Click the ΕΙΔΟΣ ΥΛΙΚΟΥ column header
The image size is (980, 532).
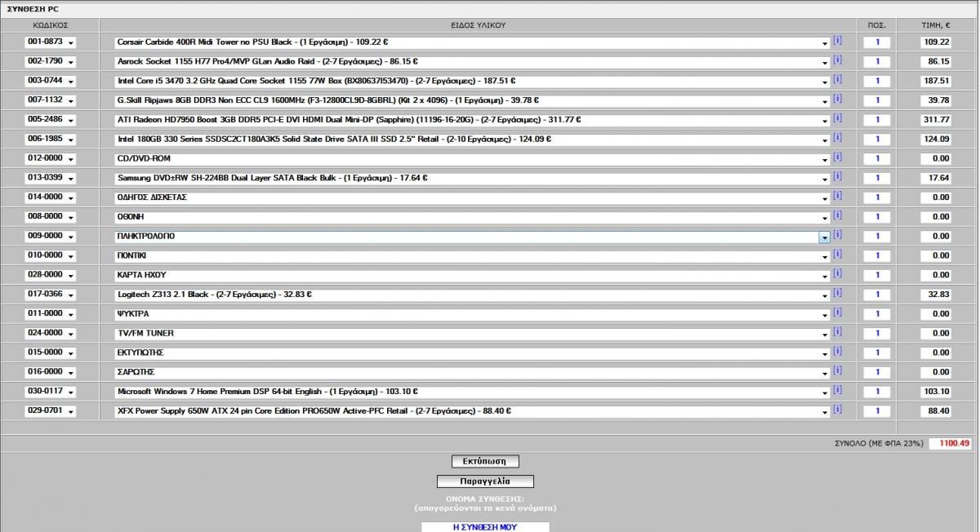tap(479, 25)
